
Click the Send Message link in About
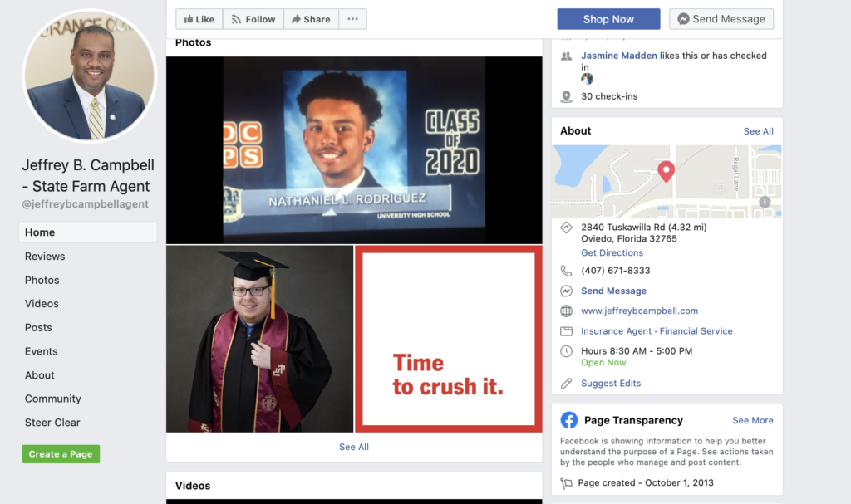(614, 291)
